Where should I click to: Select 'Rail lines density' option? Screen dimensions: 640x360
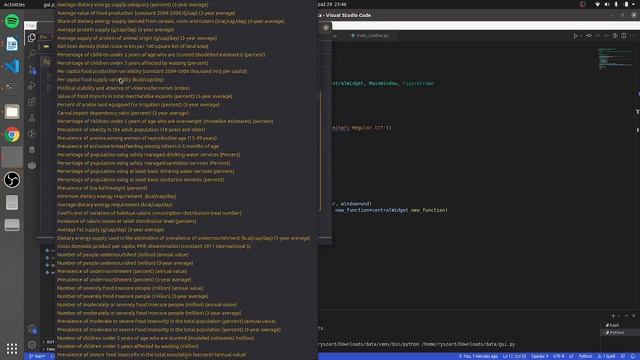coord(133,47)
